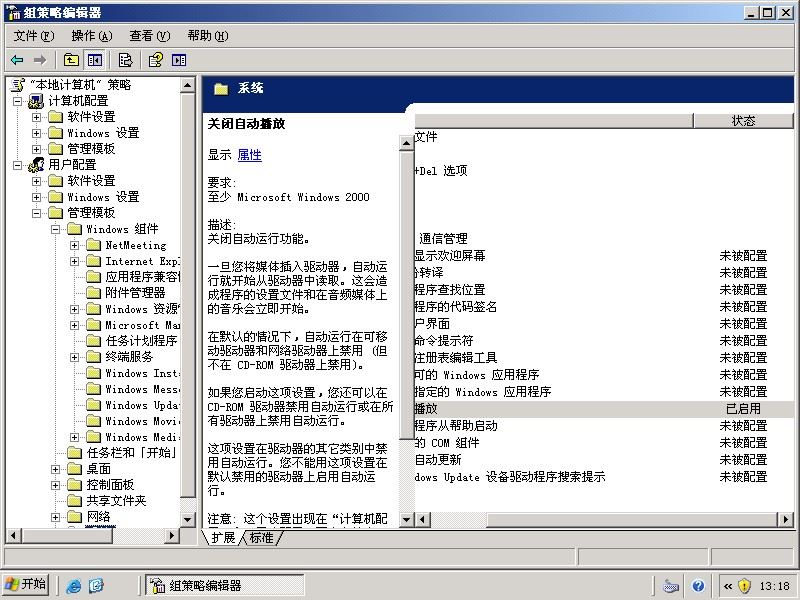This screenshot has width=800, height=600.
Task: Click the NetMeeting folder icon
Action: tap(93, 245)
